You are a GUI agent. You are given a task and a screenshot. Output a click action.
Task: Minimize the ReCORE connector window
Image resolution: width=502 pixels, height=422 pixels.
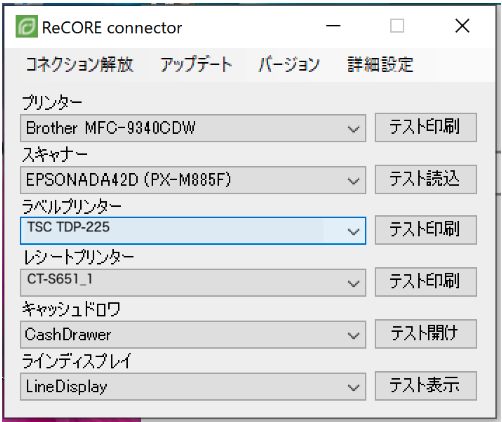333,26
